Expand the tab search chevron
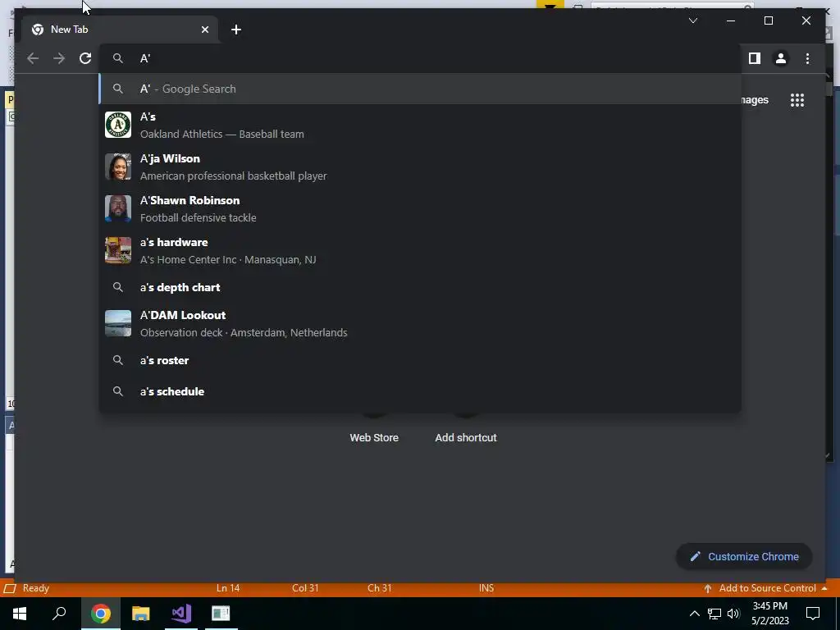 [692, 21]
